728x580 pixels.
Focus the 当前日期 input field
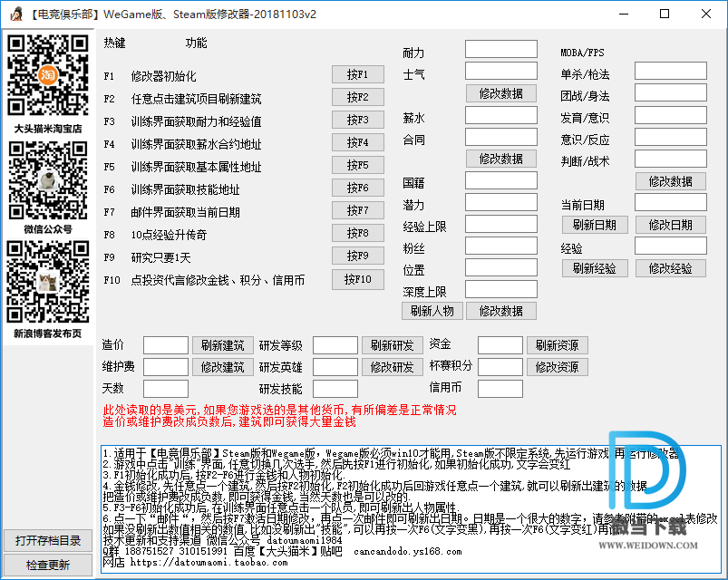coord(671,202)
